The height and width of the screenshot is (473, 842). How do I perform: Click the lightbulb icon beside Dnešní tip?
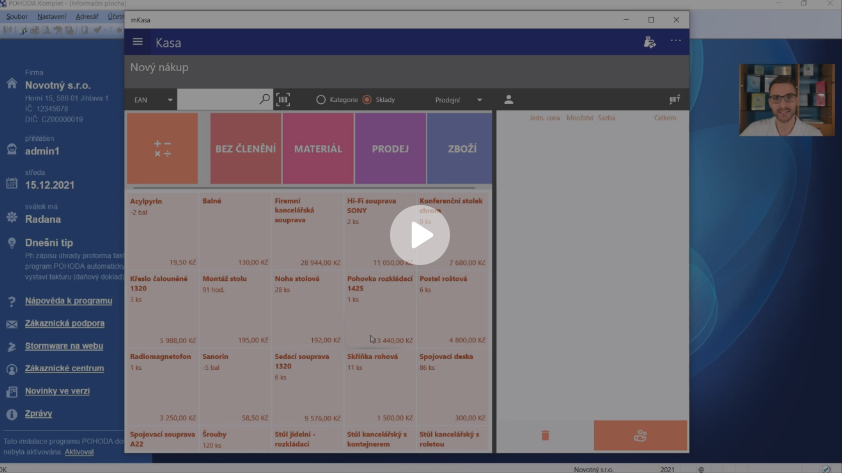coord(12,243)
